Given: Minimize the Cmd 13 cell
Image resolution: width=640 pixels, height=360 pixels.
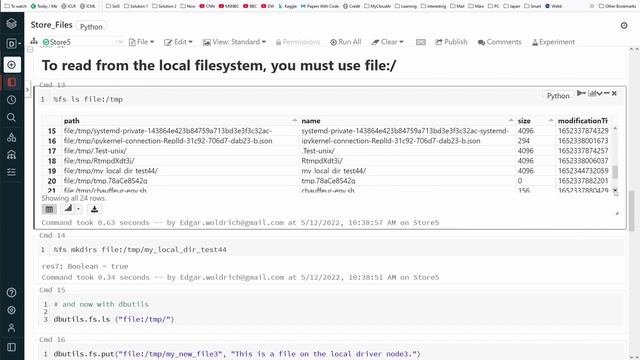Looking at the screenshot, I should pyautogui.click(x=607, y=93).
